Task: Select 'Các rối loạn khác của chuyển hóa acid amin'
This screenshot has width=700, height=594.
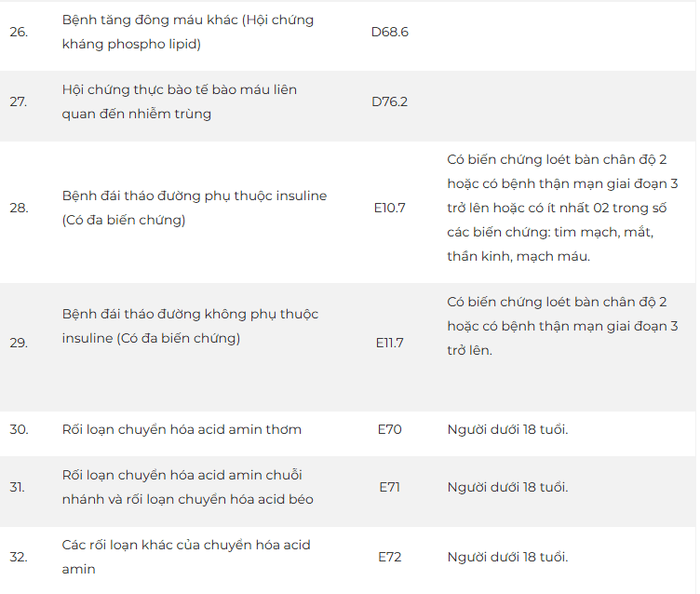Action: point(186,556)
